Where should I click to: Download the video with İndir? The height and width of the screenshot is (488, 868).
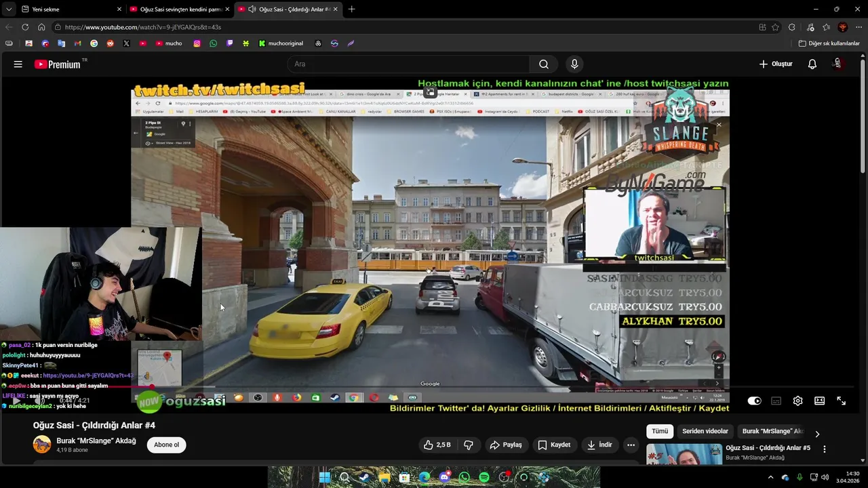point(599,445)
